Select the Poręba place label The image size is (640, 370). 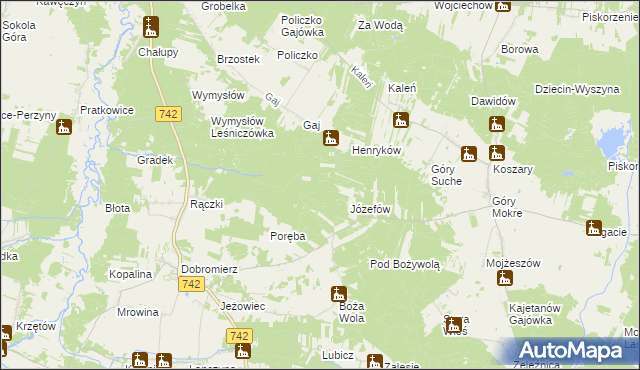[x=288, y=236]
